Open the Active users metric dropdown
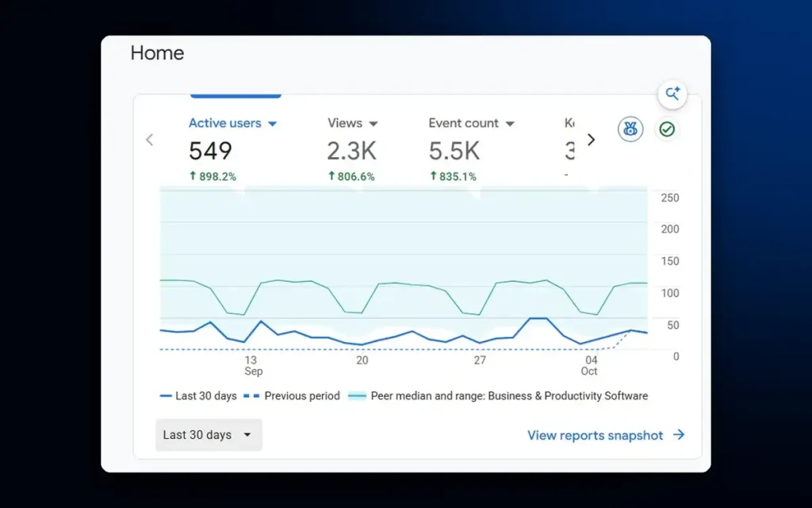 [273, 124]
